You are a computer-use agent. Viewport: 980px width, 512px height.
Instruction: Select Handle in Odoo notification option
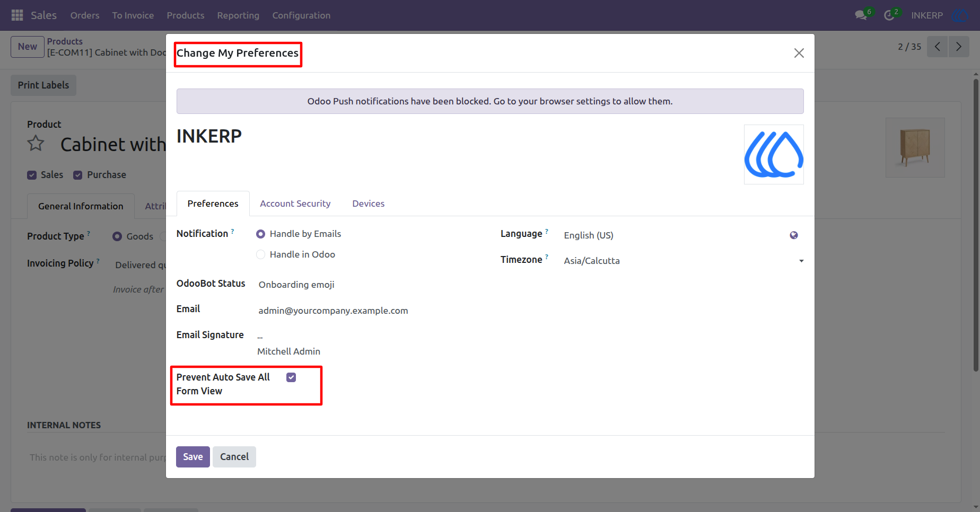260,254
